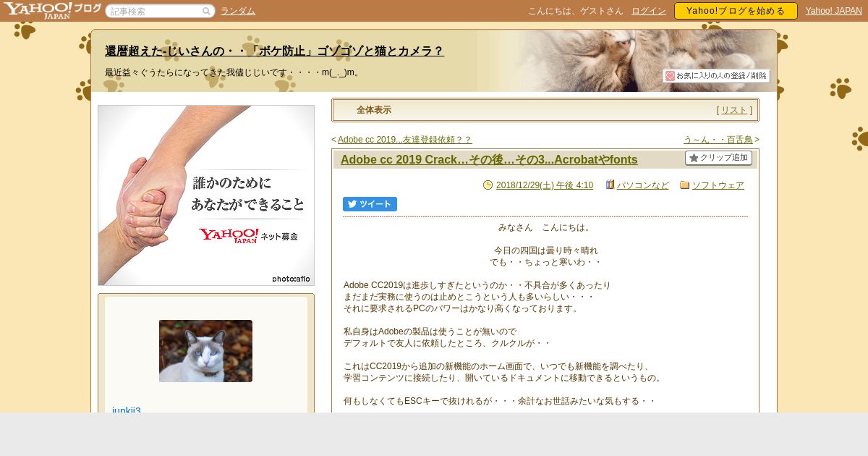The height and width of the screenshot is (456, 868).
Task: Click the パソコンなど category icon
Action: point(610,185)
